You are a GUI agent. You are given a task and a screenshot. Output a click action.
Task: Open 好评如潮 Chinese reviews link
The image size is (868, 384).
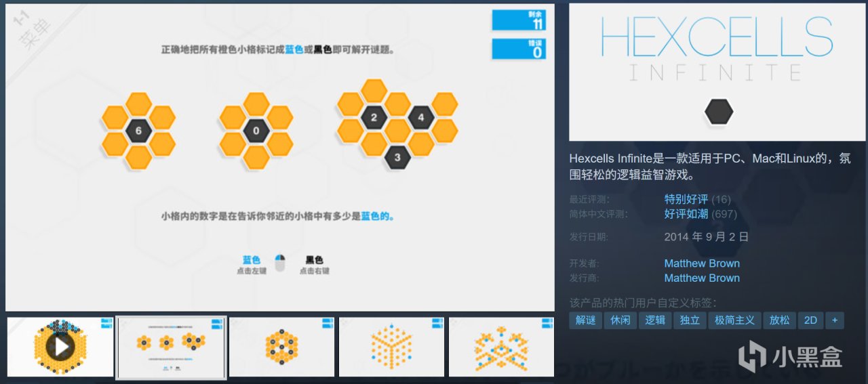(686, 214)
